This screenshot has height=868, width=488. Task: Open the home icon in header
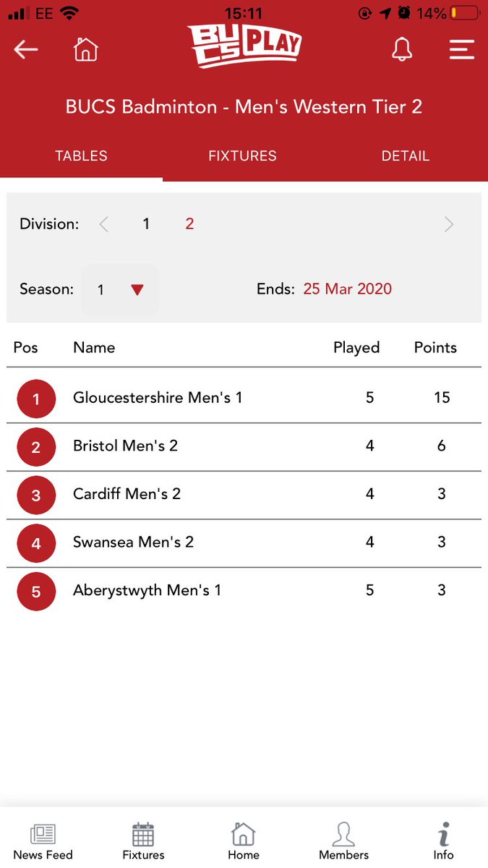[86, 49]
